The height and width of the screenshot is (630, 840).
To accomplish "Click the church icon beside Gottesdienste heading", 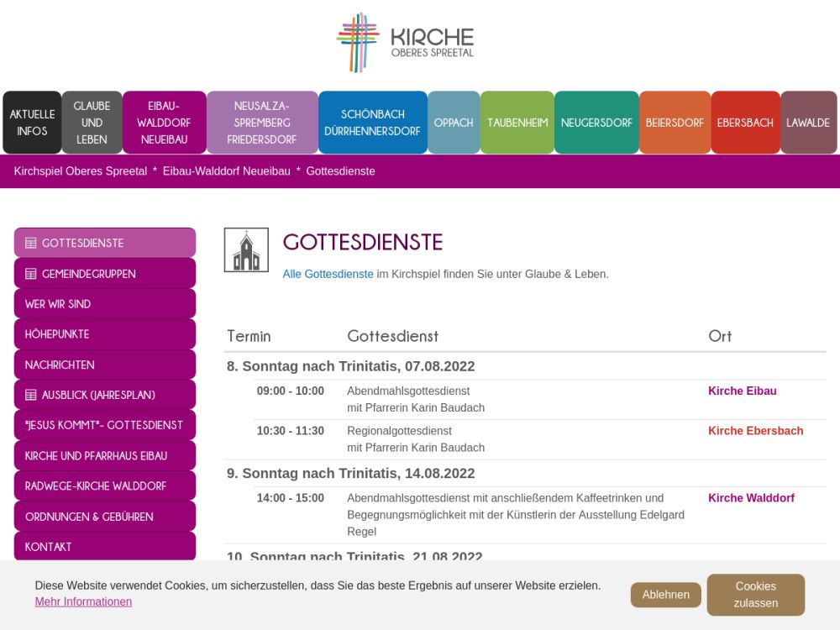I will pos(246,249).
